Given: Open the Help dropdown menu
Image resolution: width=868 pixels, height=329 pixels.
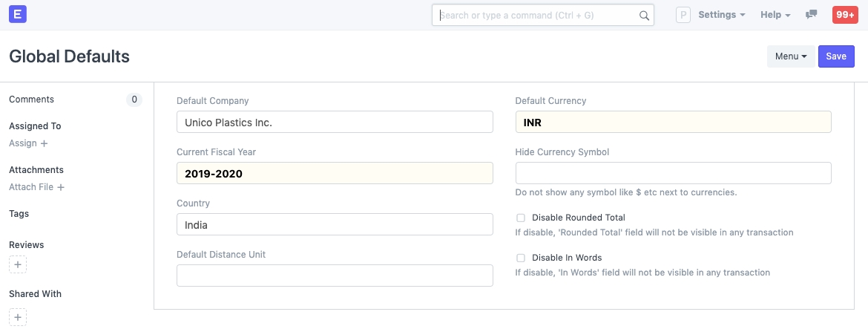Looking at the screenshot, I should [x=775, y=15].
